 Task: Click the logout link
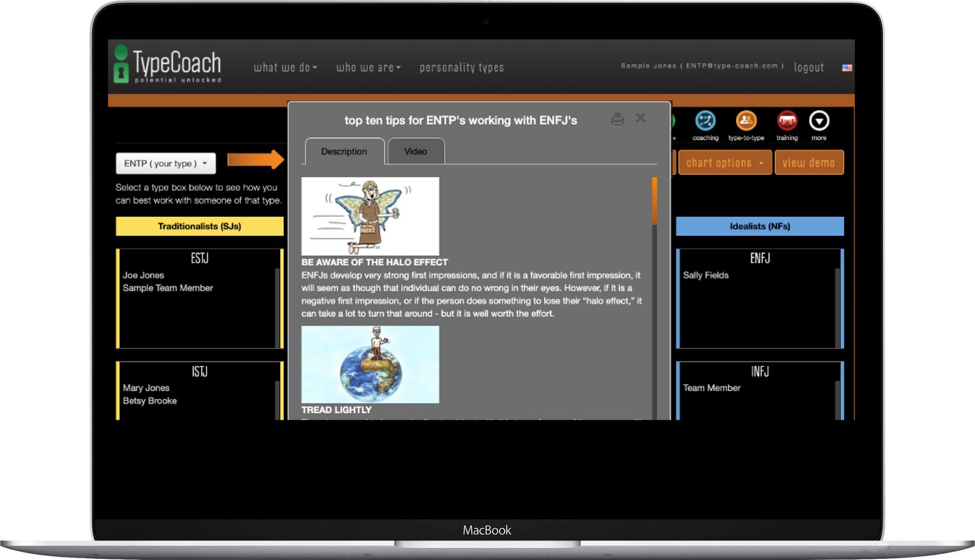pyautogui.click(x=809, y=68)
